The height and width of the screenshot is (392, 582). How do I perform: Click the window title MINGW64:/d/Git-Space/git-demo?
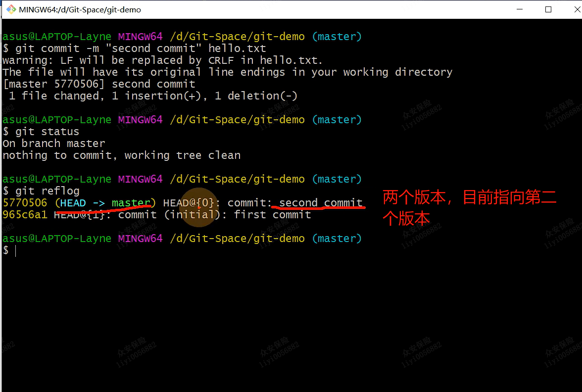click(80, 10)
